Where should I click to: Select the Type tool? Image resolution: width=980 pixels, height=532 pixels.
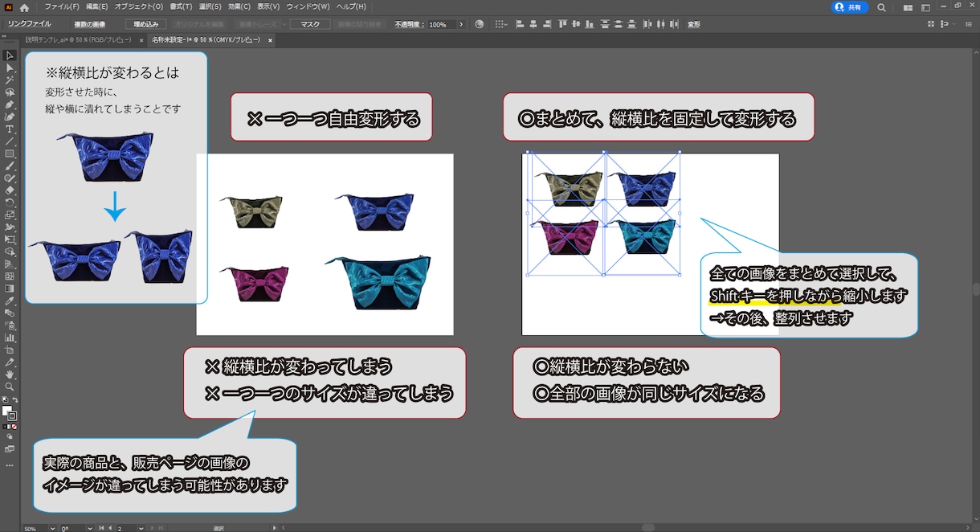click(10, 129)
